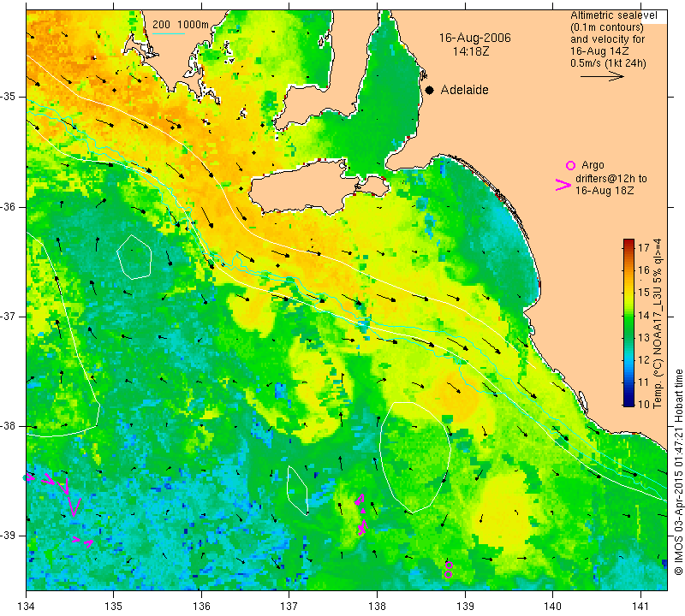This screenshot has height=616, width=685.
Task: Click the date text "16-Aug-2006"
Action: point(475,38)
